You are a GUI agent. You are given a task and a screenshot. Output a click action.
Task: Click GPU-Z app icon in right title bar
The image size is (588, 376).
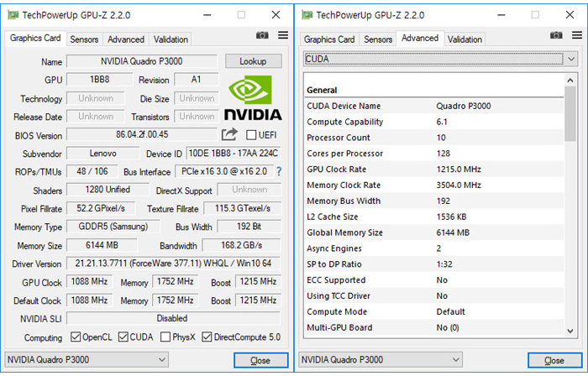(x=307, y=15)
